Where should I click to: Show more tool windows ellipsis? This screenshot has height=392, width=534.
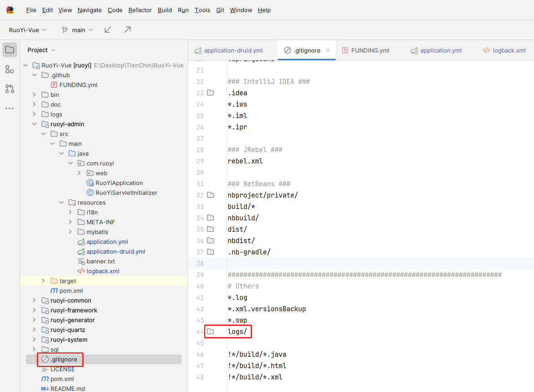click(10, 108)
